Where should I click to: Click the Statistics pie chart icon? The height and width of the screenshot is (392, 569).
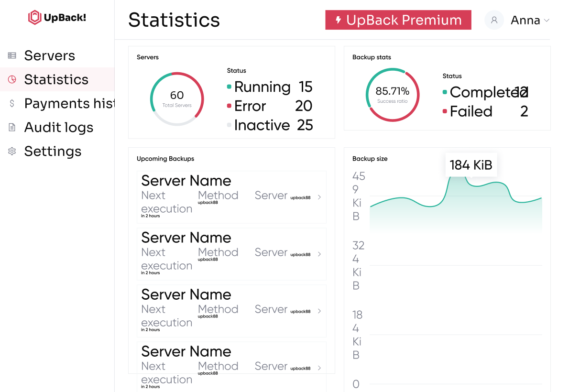(x=12, y=79)
